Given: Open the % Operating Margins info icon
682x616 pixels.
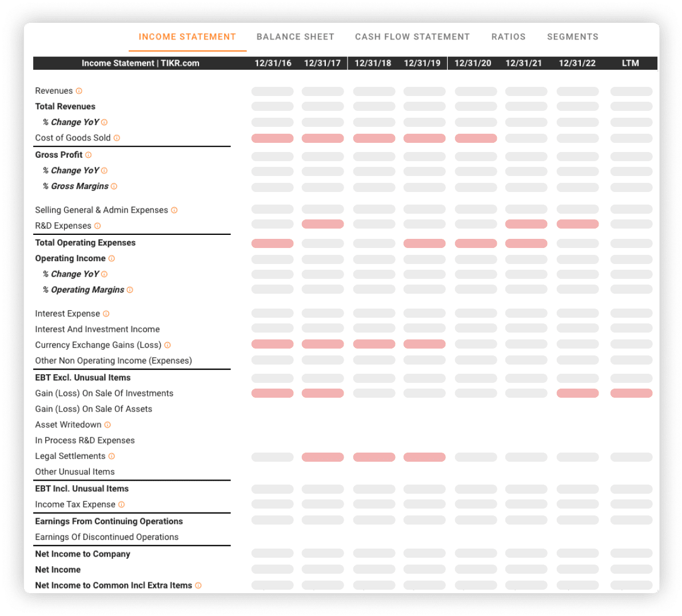Looking at the screenshot, I should (x=130, y=289).
